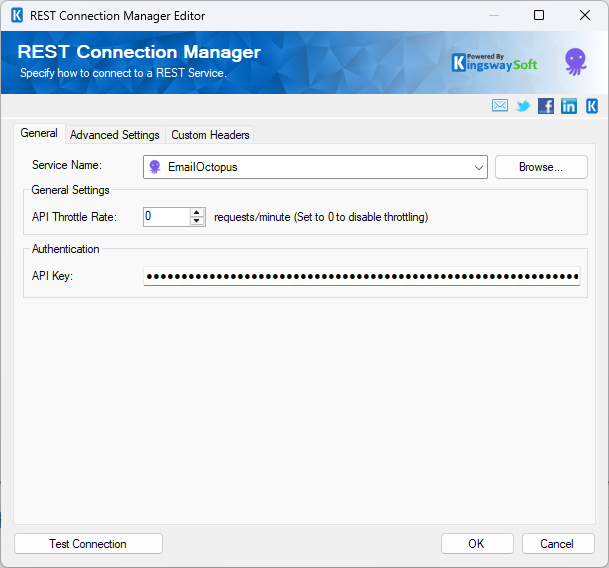Open the Facebook icon link
Viewport: 609px width, 568px height.
[x=546, y=106]
